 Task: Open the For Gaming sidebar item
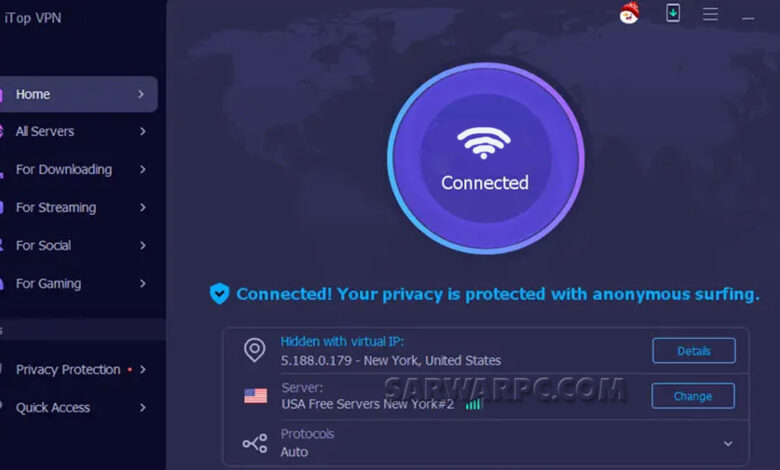click(x=79, y=283)
